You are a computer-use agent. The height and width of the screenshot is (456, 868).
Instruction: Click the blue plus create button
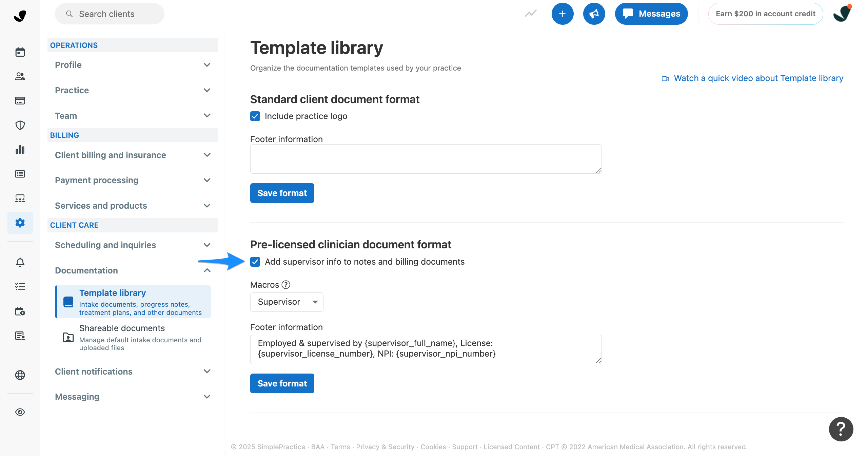[563, 14]
